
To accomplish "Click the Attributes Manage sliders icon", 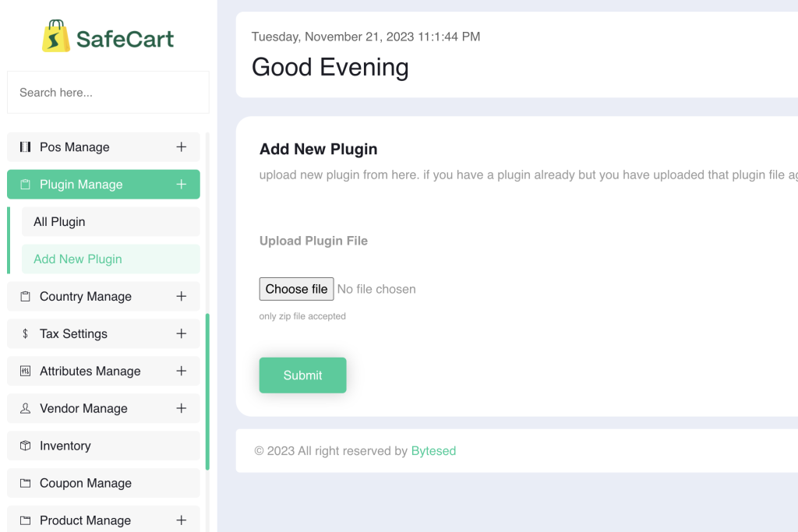I will (x=25, y=371).
